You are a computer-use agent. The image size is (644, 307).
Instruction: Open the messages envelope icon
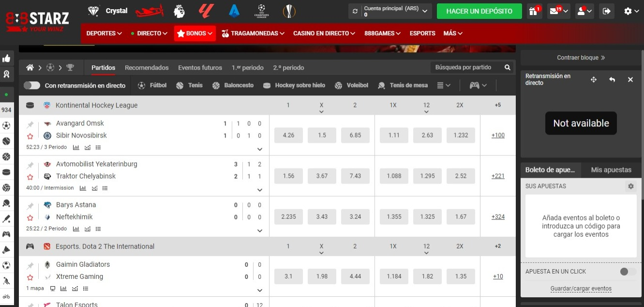click(x=554, y=11)
